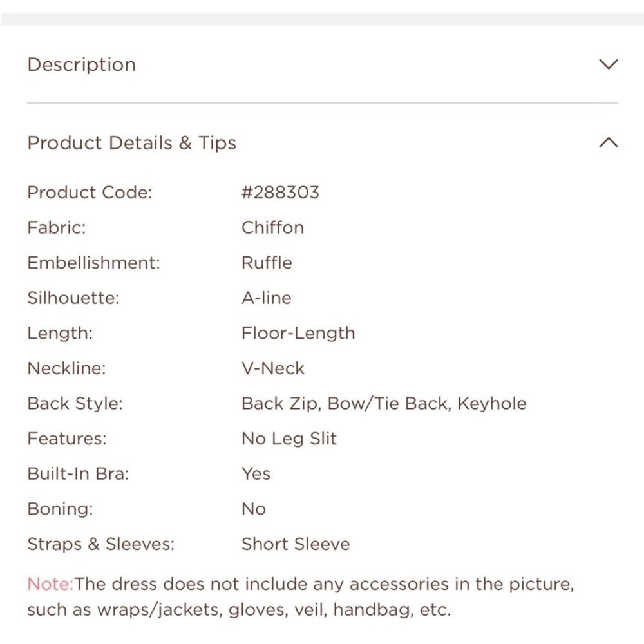Image resolution: width=644 pixels, height=644 pixels.
Task: Click the Back Zip, Bow/Tie Back, Keyhole text
Action: click(x=384, y=404)
